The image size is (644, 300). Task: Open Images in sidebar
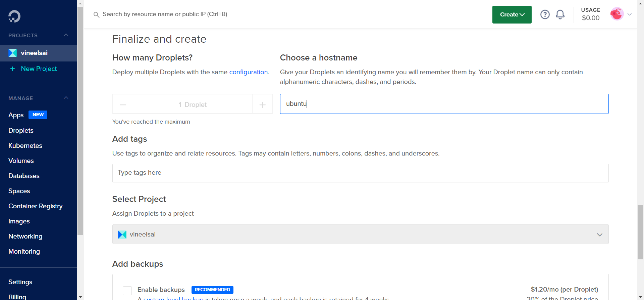19,221
